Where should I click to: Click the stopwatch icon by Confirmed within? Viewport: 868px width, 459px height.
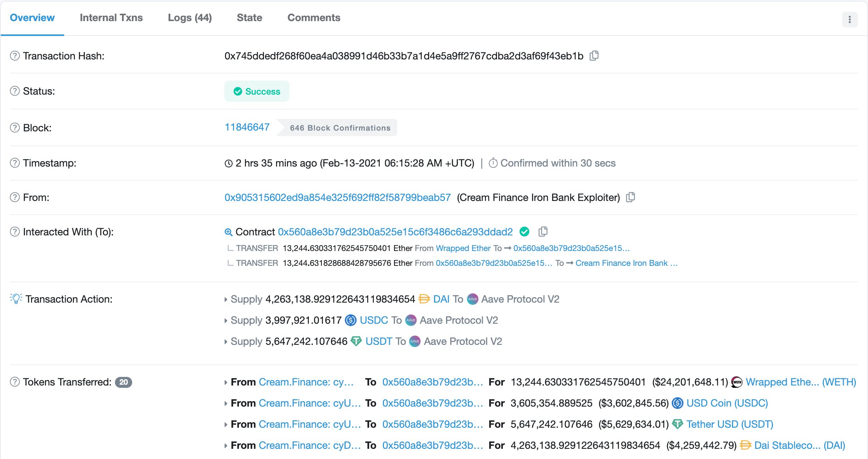pos(493,163)
